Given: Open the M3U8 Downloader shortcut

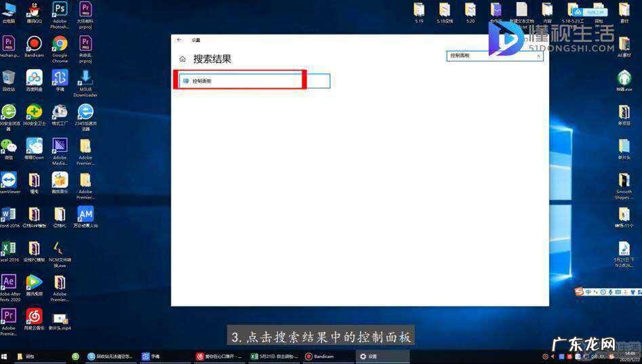Looking at the screenshot, I should point(85,83).
